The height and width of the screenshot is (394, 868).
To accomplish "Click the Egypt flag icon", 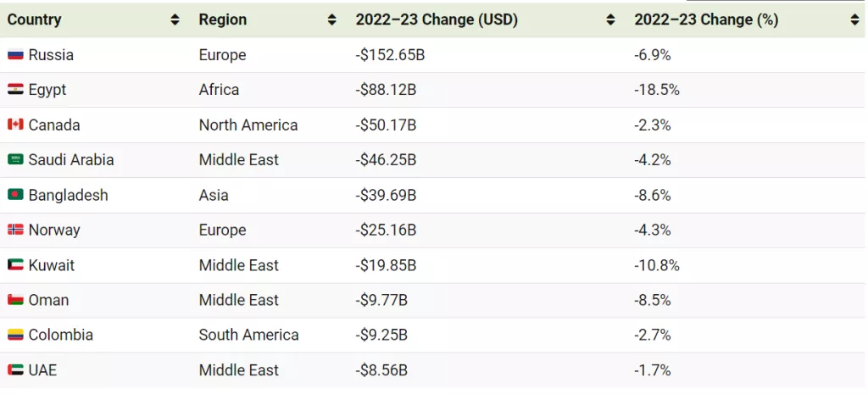I will coord(15,90).
